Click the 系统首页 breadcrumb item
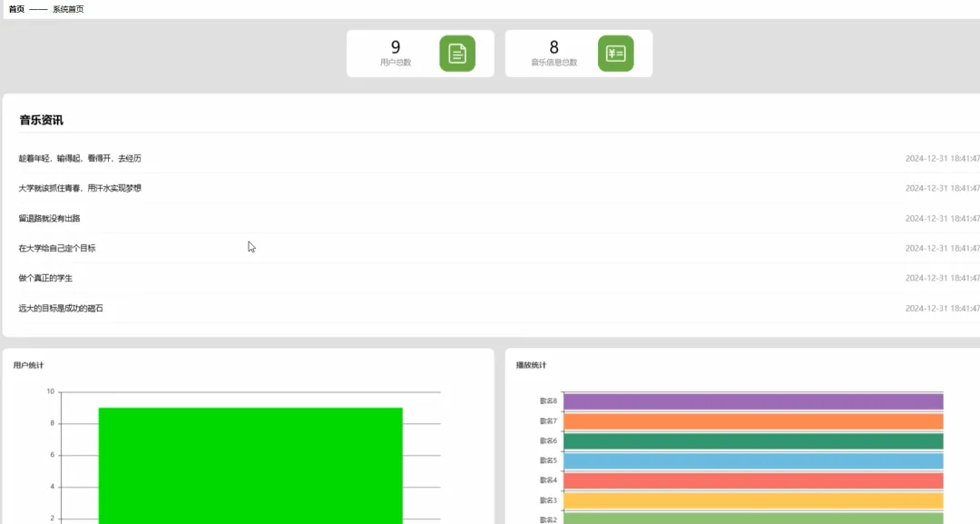Image resolution: width=980 pixels, height=524 pixels. point(68,9)
